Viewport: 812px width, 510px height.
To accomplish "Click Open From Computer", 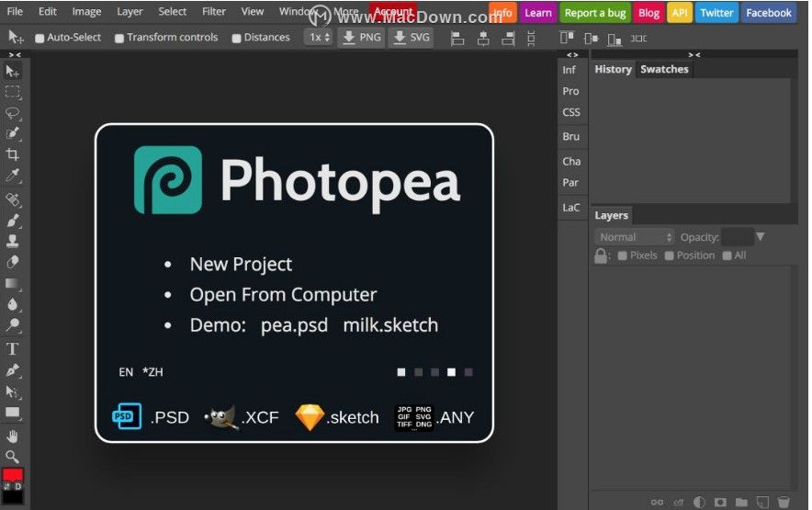I will [283, 295].
